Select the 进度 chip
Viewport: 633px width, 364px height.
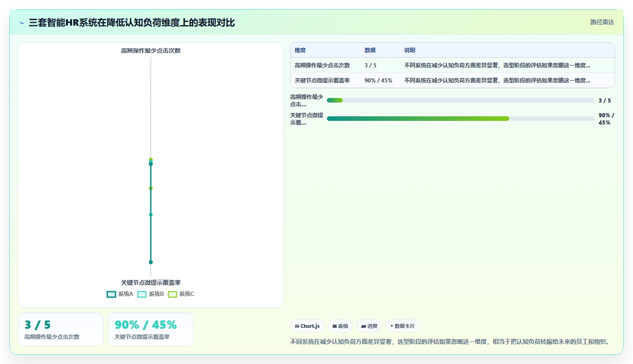point(369,326)
